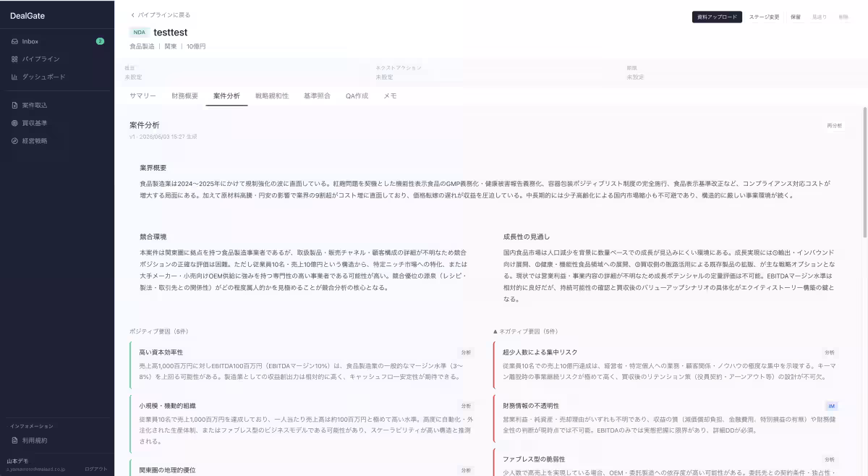This screenshot has width=868, height=476.
Task: Click the 高い資本効率性 card title
Action: 161,352
